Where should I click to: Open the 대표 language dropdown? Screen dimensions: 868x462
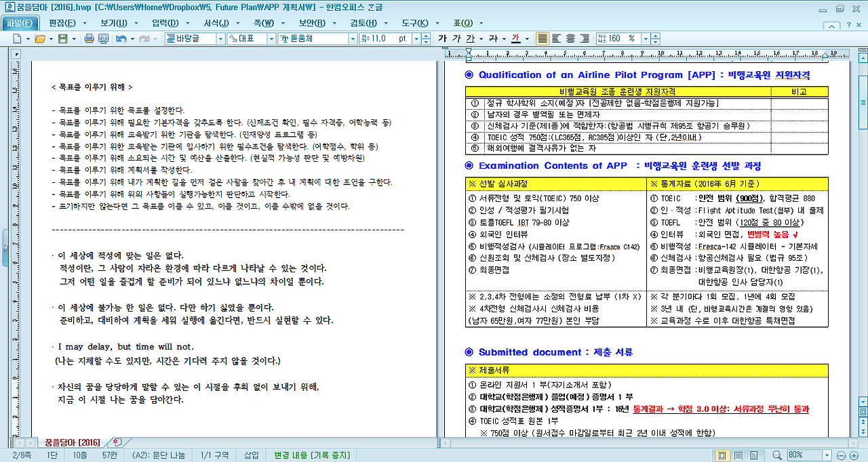click(270, 39)
